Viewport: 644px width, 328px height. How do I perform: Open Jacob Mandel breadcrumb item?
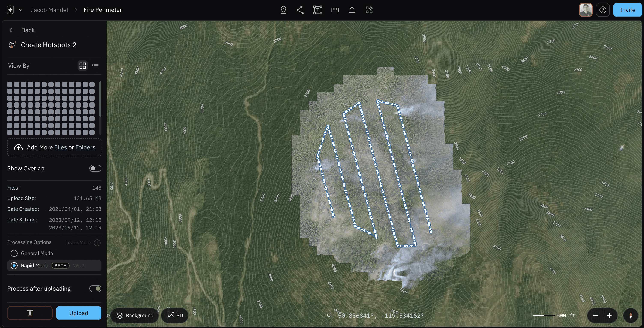click(x=49, y=10)
